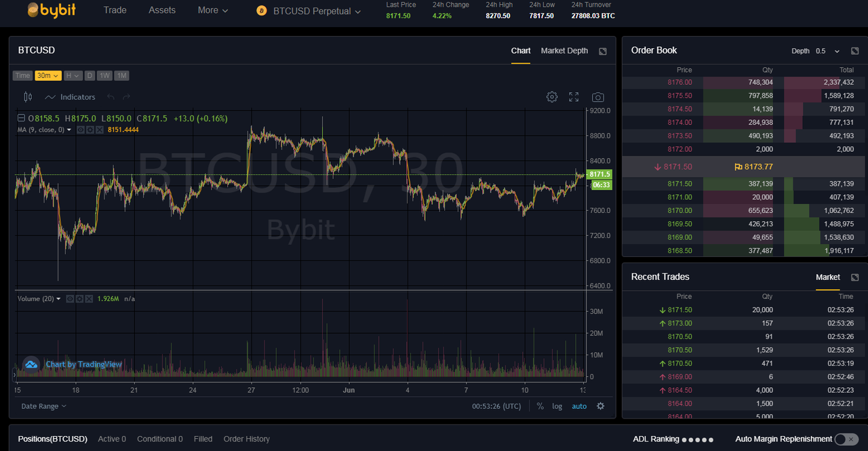This screenshot has height=451, width=868.
Task: Hide the Volume indicator with eye icon
Action: pyautogui.click(x=69, y=298)
